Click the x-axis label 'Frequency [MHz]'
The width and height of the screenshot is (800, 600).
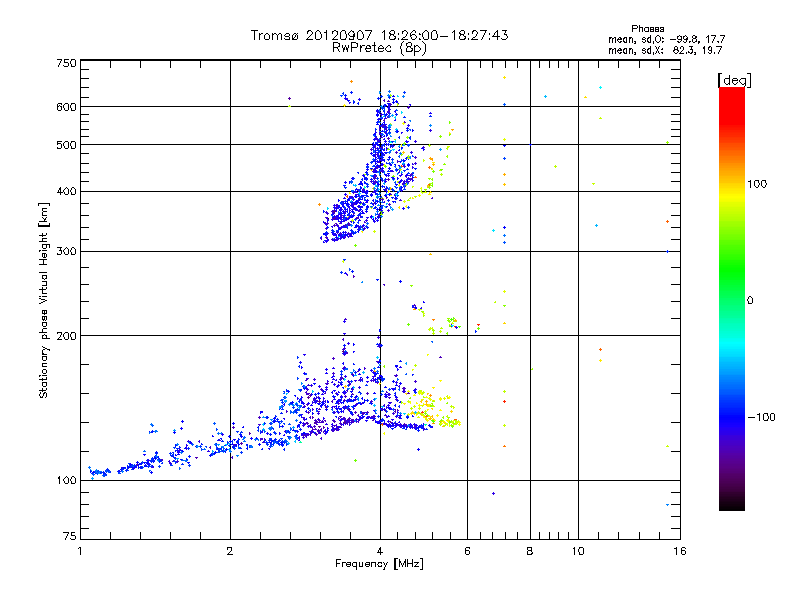(379, 564)
